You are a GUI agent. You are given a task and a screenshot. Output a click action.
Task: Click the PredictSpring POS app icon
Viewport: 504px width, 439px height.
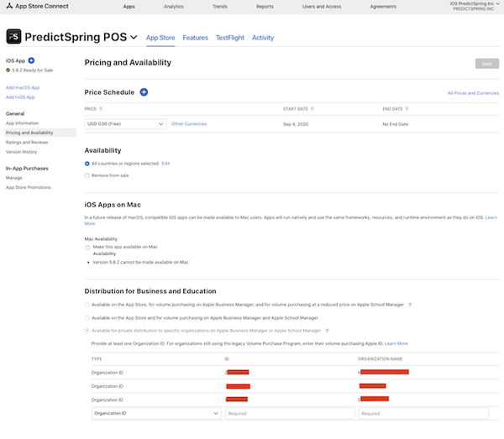(x=13, y=36)
